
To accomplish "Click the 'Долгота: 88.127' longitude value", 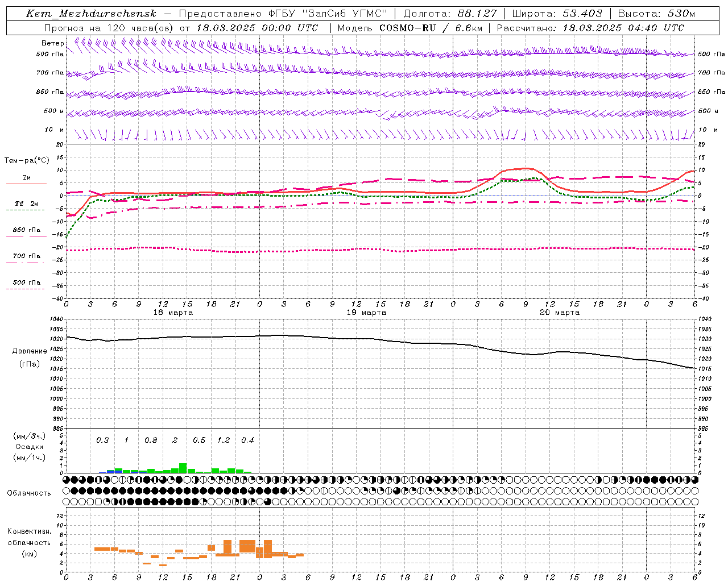I will click(450, 14).
